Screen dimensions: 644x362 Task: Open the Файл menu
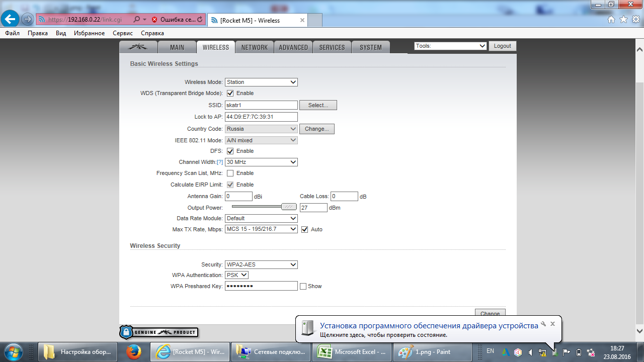[x=13, y=33]
